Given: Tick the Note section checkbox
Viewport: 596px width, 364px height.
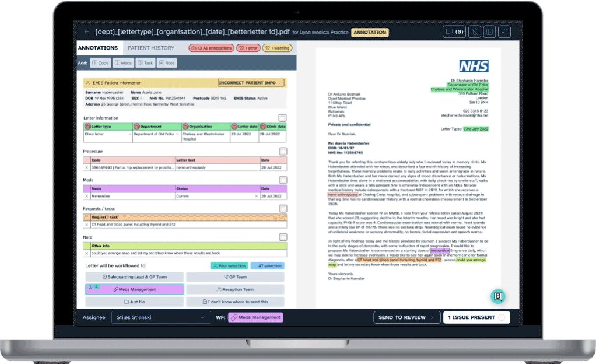Looking at the screenshot, I should pyautogui.click(x=282, y=237).
